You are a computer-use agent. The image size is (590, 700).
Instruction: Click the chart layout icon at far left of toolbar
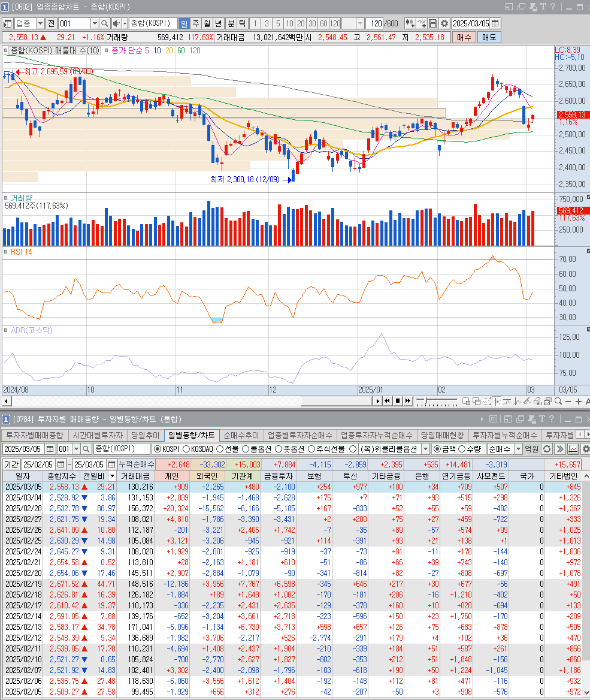click(x=8, y=23)
